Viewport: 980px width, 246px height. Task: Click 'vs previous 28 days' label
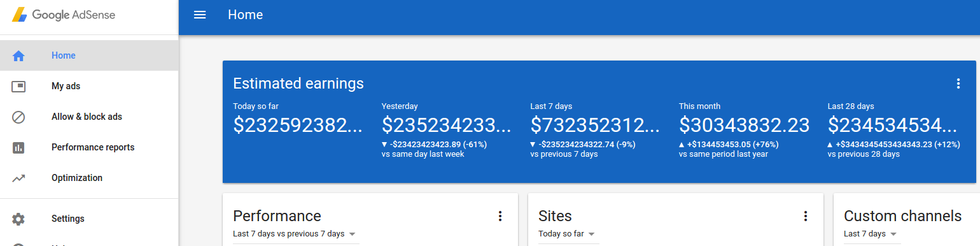coord(864,154)
